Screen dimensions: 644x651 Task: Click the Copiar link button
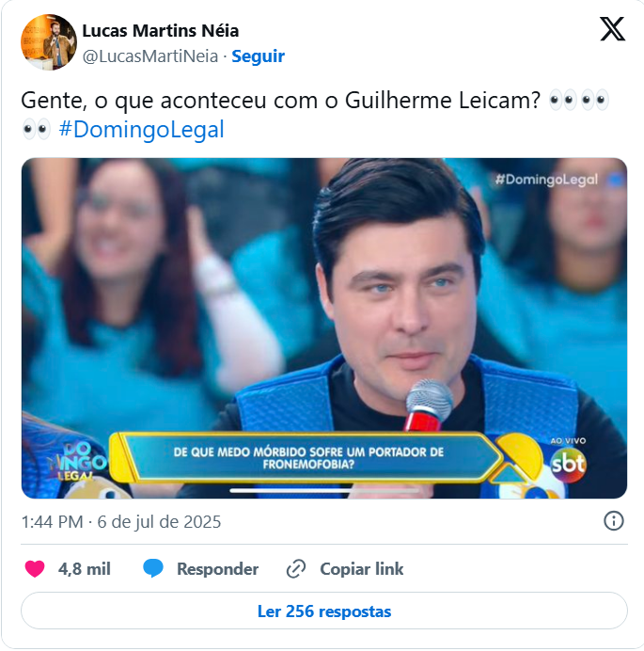pos(361,569)
